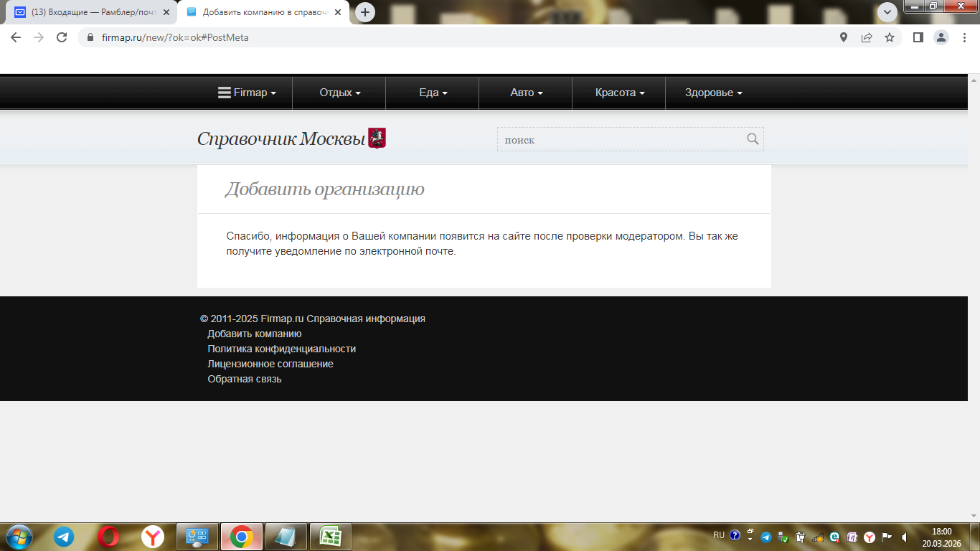Open Excel from the taskbar
The width and height of the screenshot is (980, 551).
[x=330, y=537]
